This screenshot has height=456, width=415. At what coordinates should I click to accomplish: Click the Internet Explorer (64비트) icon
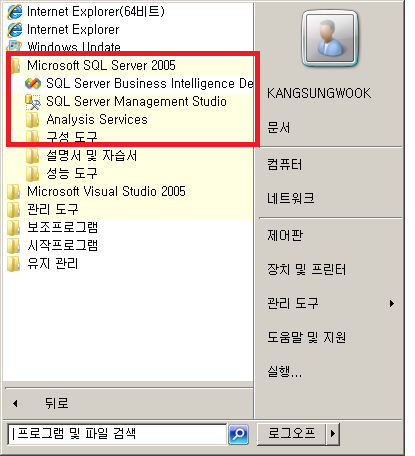tap(15, 12)
